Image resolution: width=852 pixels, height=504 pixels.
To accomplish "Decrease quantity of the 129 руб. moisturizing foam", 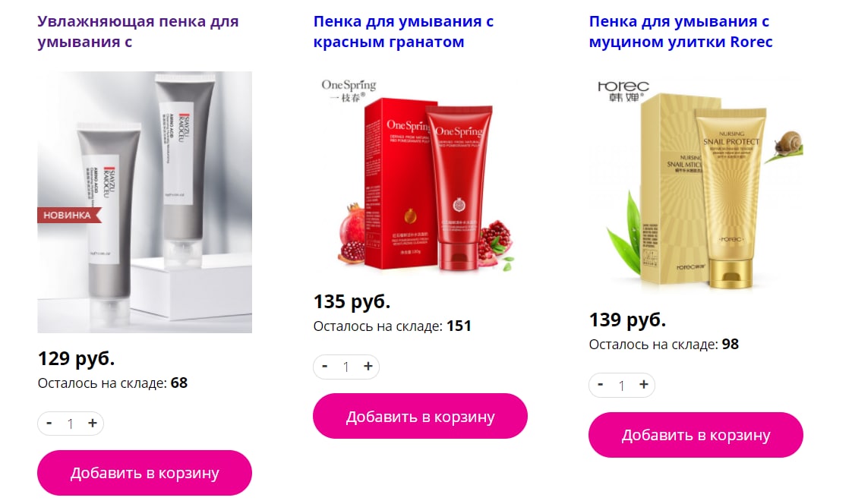I will pyautogui.click(x=49, y=423).
